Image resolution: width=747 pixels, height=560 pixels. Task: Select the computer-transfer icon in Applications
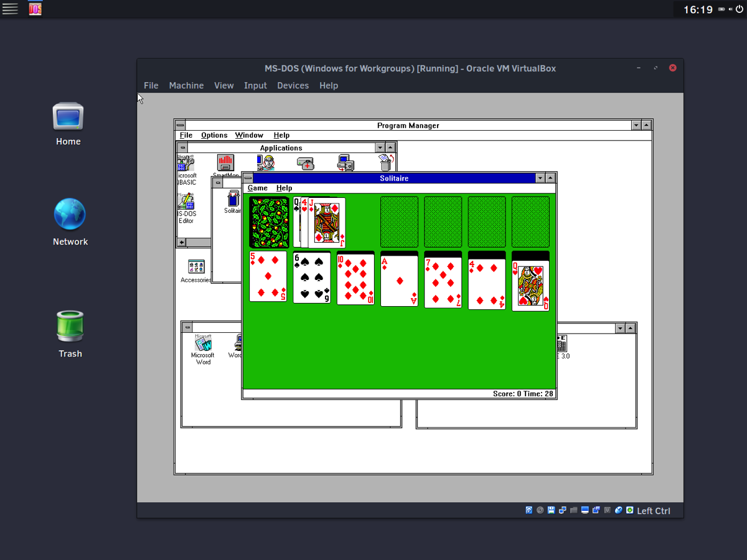pos(346,163)
